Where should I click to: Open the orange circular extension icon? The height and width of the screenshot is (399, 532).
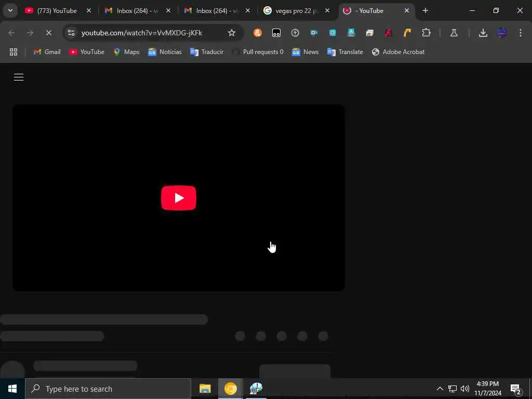tap(258, 33)
